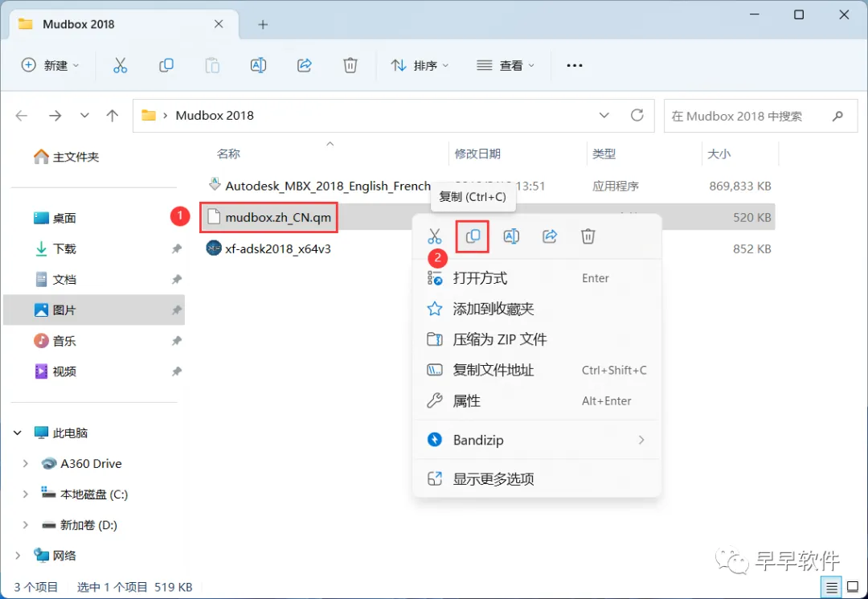Sort by the 修改日期 column header
Screen dimensions: 868x599
point(477,154)
